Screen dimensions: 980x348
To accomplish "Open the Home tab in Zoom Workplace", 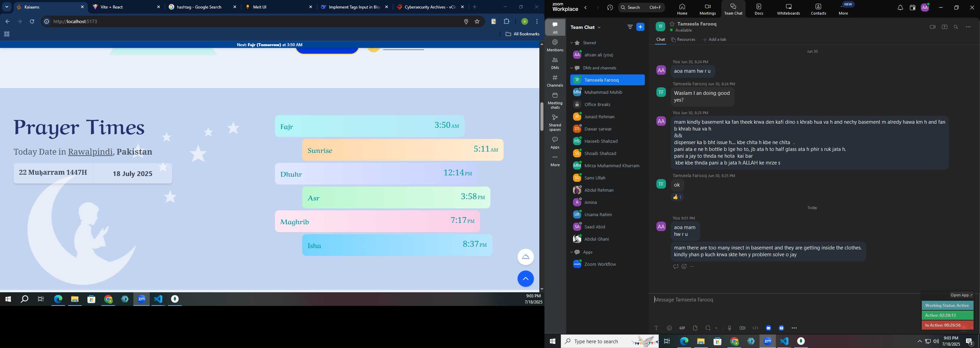I will click(x=682, y=10).
